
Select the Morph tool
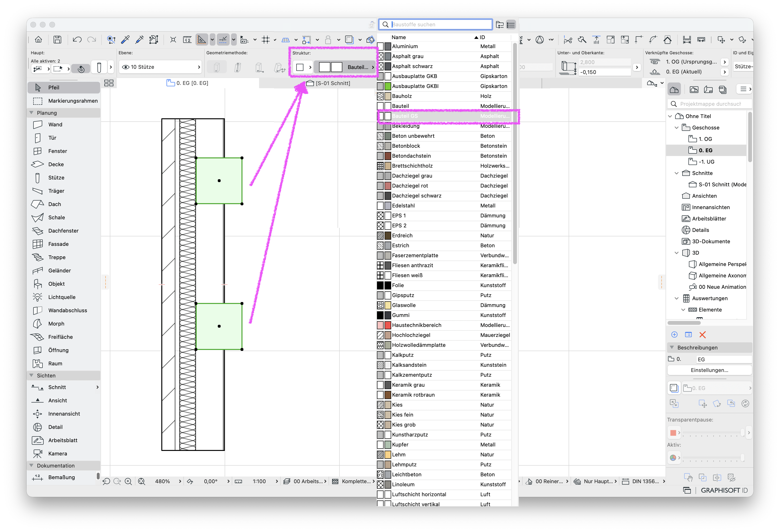(64, 324)
